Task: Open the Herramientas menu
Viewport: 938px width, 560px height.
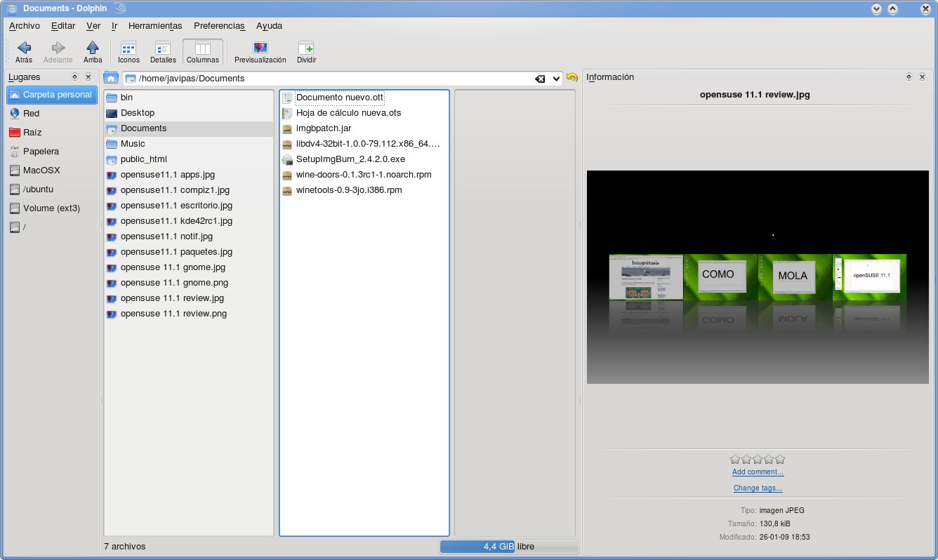Action: (x=155, y=26)
